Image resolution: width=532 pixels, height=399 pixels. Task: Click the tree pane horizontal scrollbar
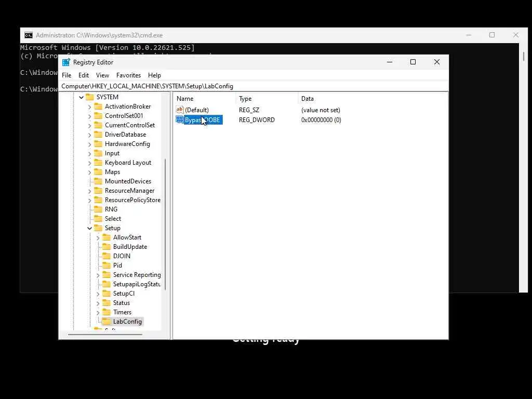(105, 335)
